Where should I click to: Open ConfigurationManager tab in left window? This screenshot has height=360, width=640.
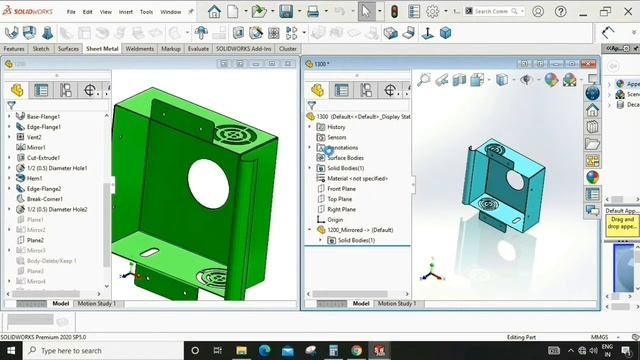coord(66,90)
